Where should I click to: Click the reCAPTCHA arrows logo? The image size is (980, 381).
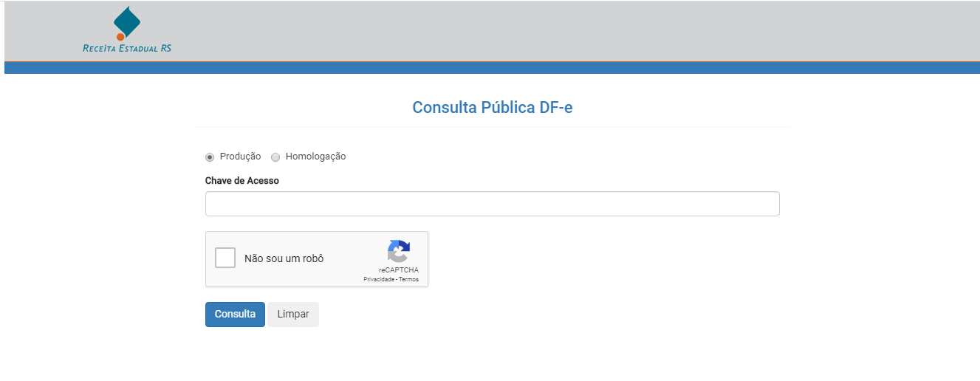click(398, 251)
